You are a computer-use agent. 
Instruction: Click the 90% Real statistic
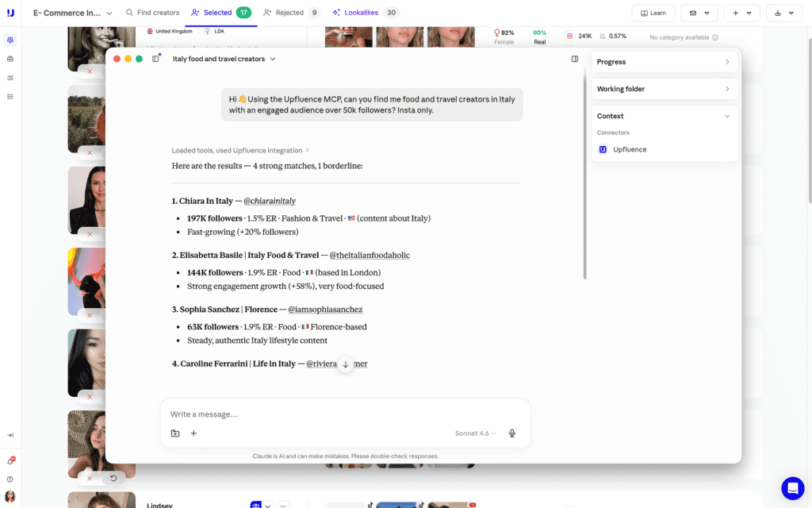coord(539,37)
